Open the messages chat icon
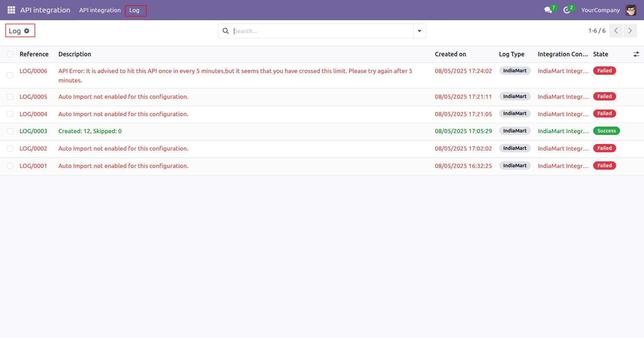The height and width of the screenshot is (338, 644). (x=548, y=10)
